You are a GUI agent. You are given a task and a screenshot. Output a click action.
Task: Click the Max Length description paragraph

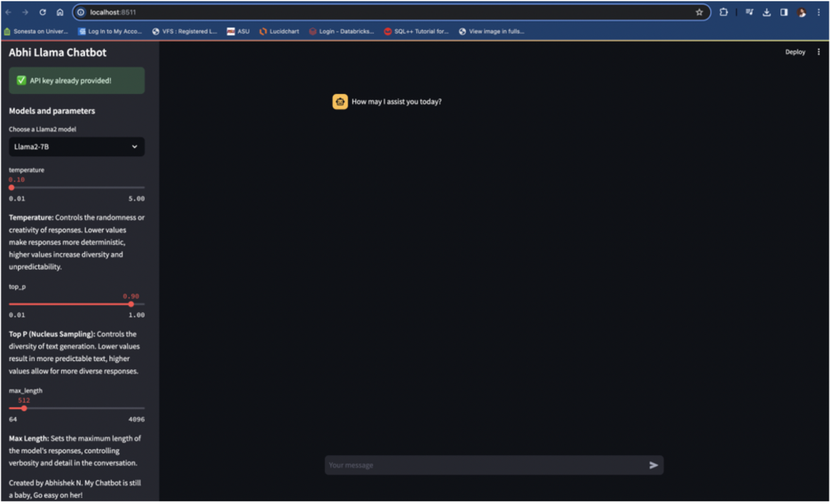point(75,451)
